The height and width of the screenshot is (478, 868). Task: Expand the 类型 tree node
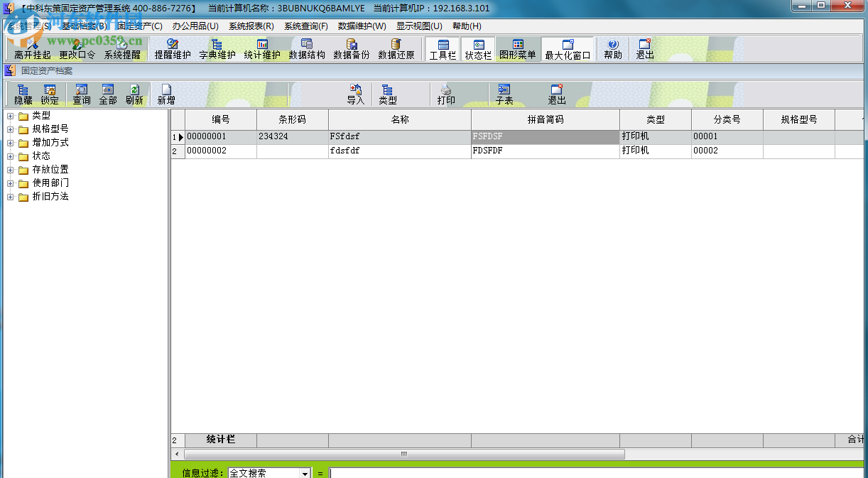11,116
